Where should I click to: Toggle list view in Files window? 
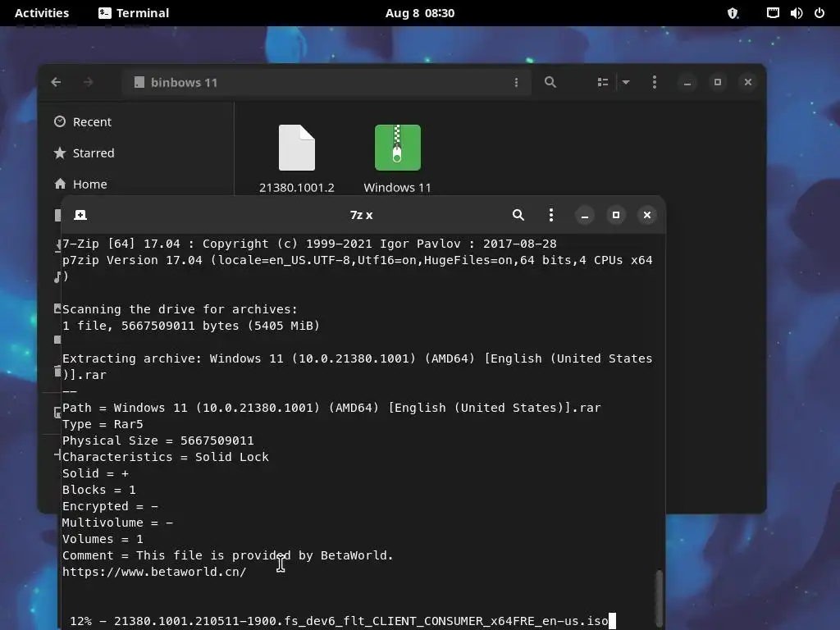point(603,82)
